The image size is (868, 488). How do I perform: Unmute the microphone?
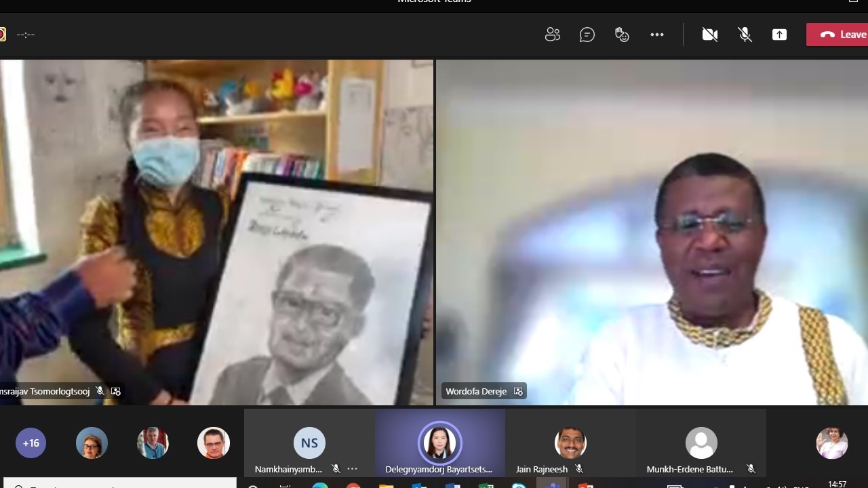(x=745, y=35)
